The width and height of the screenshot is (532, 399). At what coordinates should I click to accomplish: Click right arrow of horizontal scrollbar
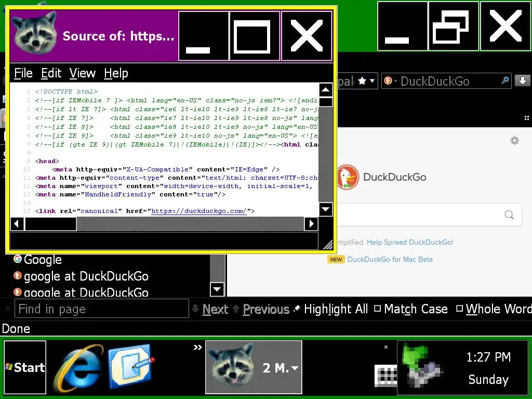(311, 224)
